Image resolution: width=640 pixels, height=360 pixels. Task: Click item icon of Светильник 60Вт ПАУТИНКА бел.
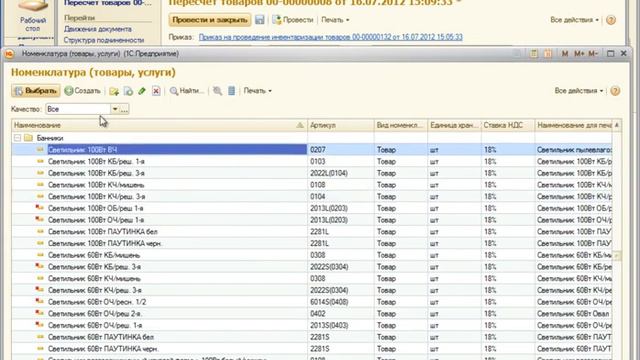point(40,337)
